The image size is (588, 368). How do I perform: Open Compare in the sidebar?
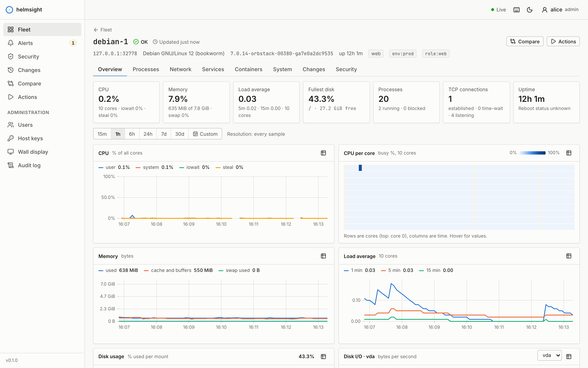(x=42, y=83)
